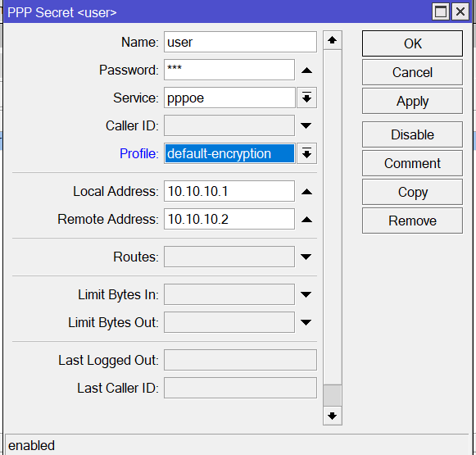Click the Cancel button

point(412,72)
